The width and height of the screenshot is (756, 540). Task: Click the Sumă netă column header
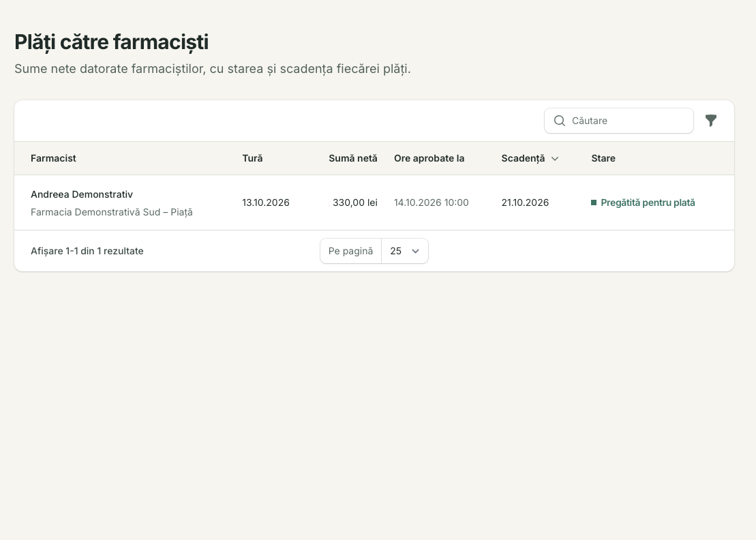(353, 158)
